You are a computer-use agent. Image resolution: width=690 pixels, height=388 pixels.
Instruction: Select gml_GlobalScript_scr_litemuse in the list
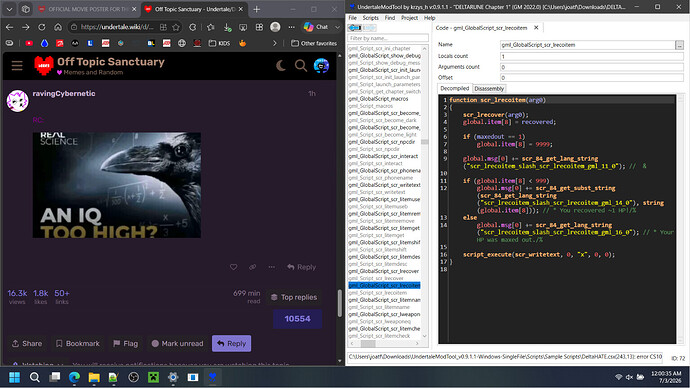(384, 200)
